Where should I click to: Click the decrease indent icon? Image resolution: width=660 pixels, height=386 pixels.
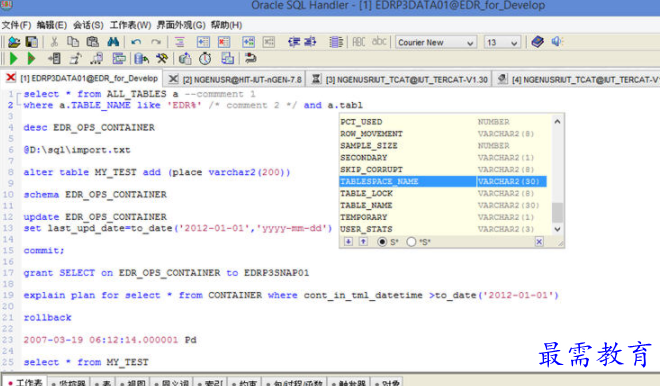[294, 42]
